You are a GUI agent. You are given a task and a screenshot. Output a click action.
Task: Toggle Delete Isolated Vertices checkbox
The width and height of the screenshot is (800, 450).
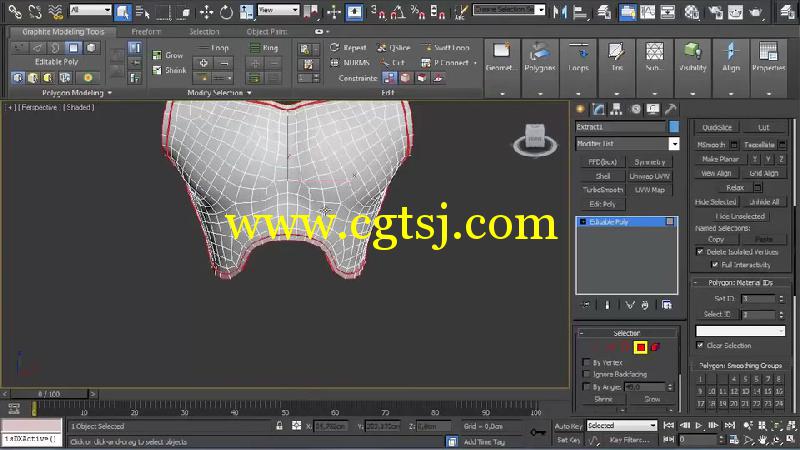[x=700, y=252]
